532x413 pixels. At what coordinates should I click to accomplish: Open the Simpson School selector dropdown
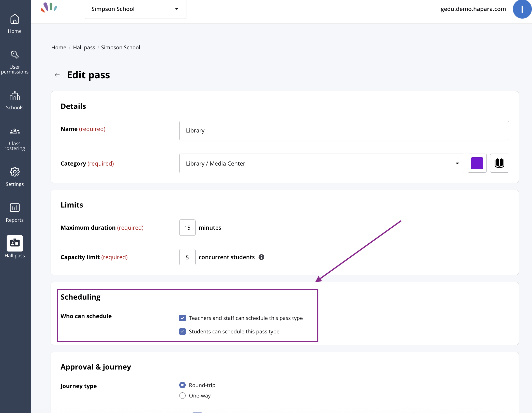(x=135, y=9)
